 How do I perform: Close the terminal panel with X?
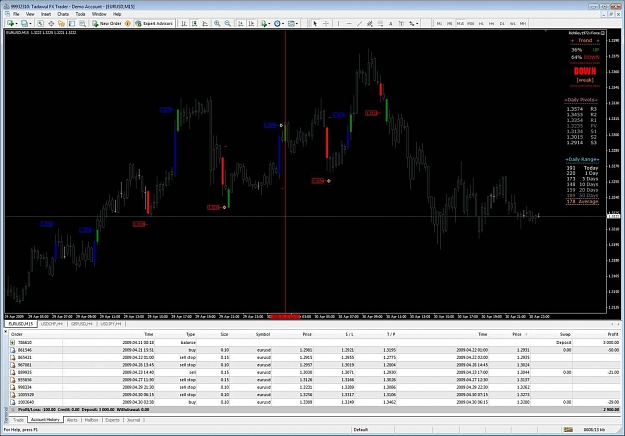tap(6, 332)
